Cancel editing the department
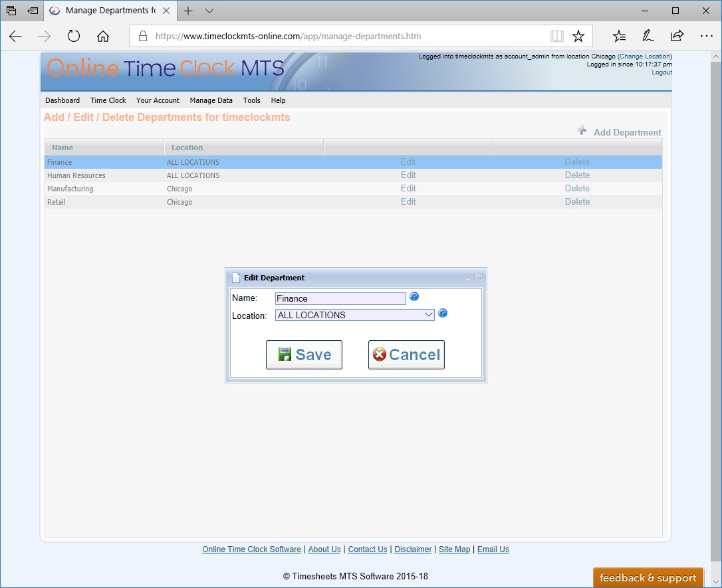The width and height of the screenshot is (722, 588). [406, 355]
